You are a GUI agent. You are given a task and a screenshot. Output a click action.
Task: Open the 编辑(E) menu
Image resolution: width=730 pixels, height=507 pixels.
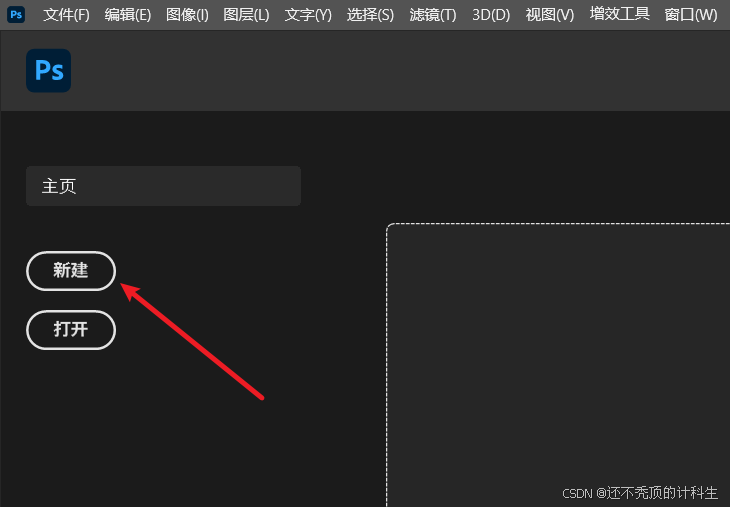click(x=128, y=15)
